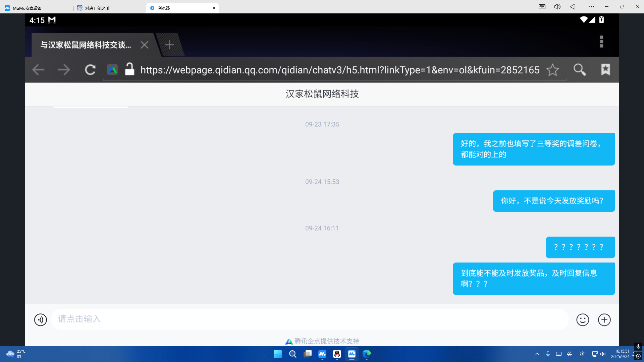
Task: Switch to voice input in chat
Action: click(x=41, y=319)
